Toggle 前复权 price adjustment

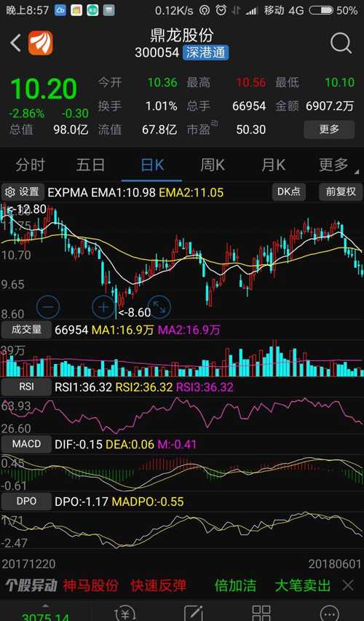(x=341, y=192)
